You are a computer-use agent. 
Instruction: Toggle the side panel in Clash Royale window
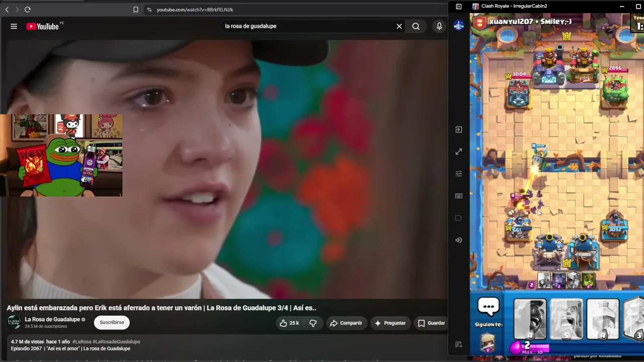[459, 7]
